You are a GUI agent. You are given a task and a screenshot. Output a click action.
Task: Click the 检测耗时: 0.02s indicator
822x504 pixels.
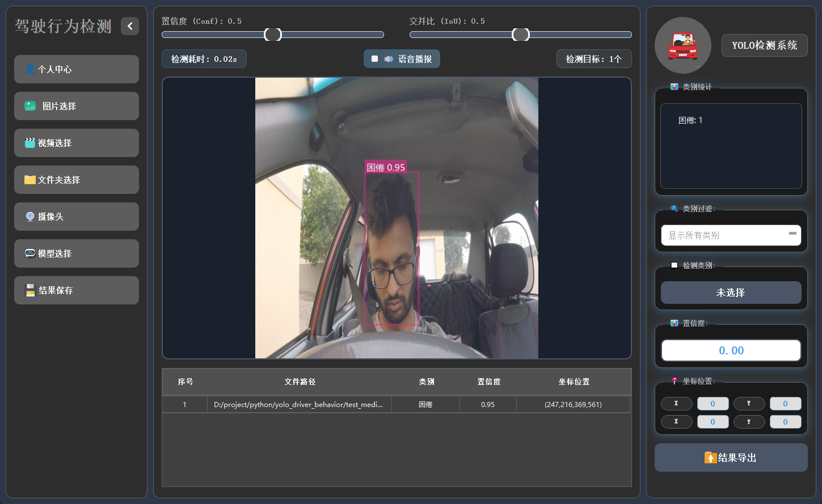tap(204, 59)
